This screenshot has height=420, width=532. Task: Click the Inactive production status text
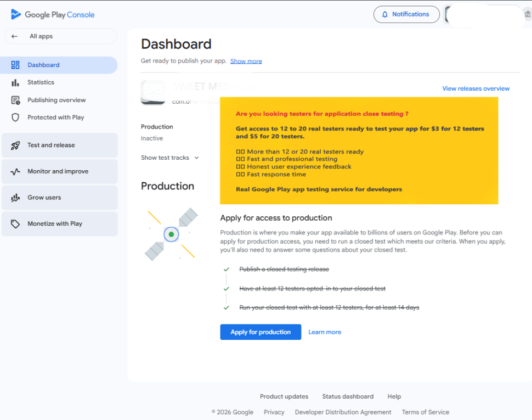tap(152, 138)
